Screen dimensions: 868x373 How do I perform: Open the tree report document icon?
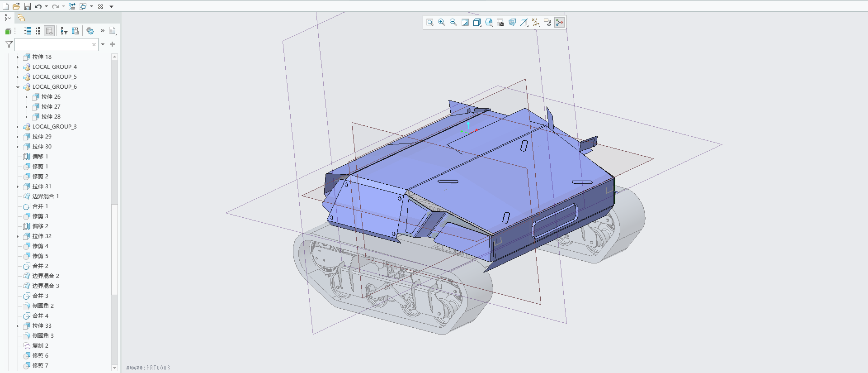tap(113, 31)
